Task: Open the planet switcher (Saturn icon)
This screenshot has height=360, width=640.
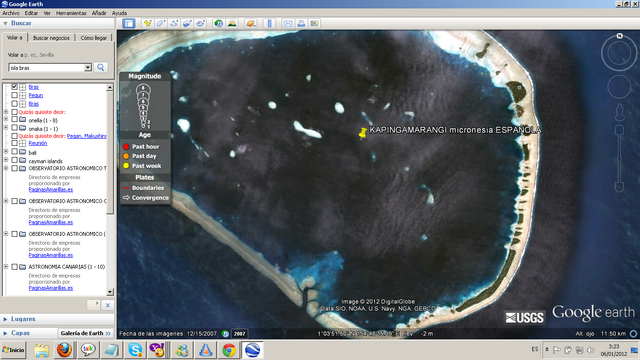Action: point(251,23)
